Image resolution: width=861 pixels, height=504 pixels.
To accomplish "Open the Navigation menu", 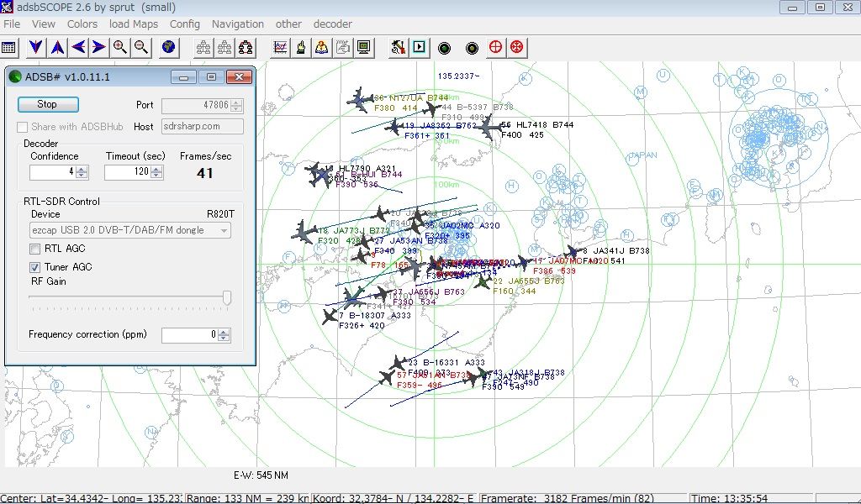I will click(238, 24).
